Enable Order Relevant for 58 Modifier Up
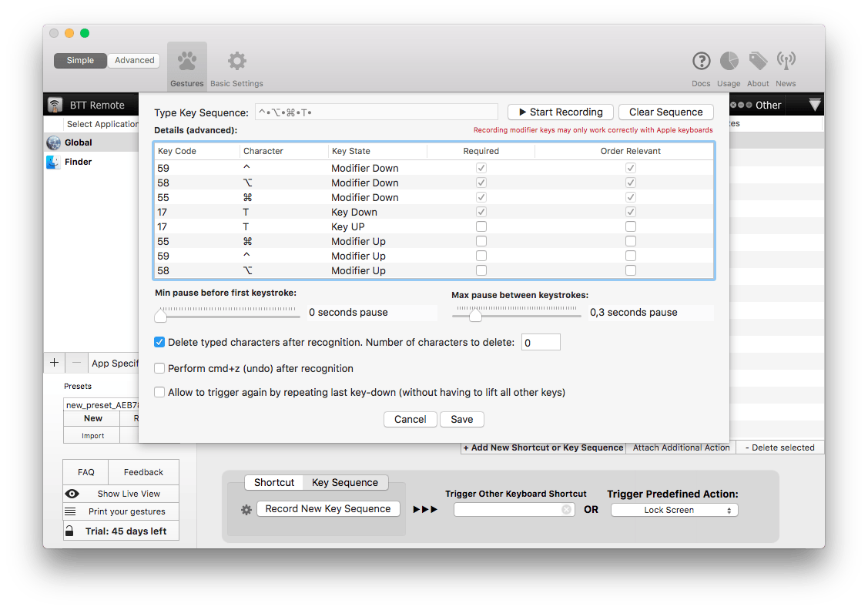Image resolution: width=868 pixels, height=610 pixels. point(630,270)
